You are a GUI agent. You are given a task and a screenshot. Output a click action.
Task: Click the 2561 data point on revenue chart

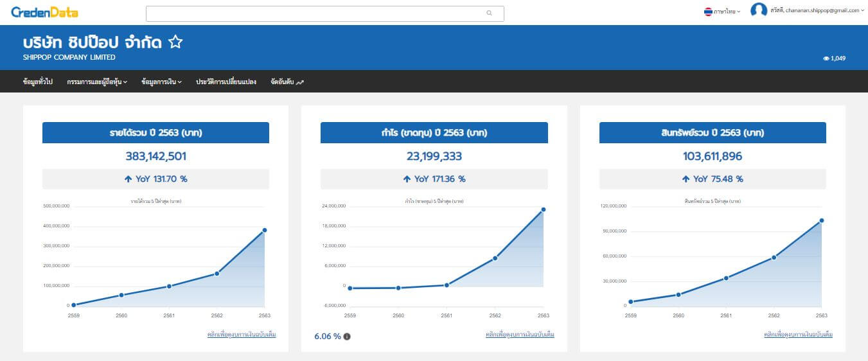click(169, 286)
